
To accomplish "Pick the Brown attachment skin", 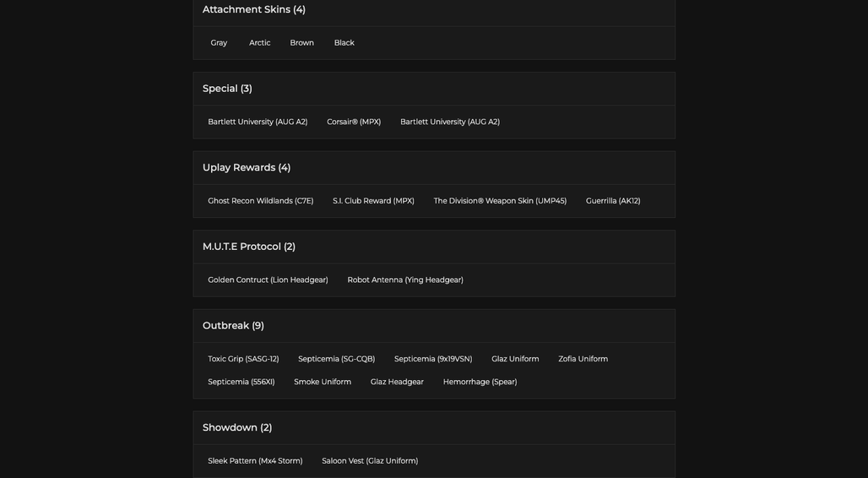I will 301,43.
